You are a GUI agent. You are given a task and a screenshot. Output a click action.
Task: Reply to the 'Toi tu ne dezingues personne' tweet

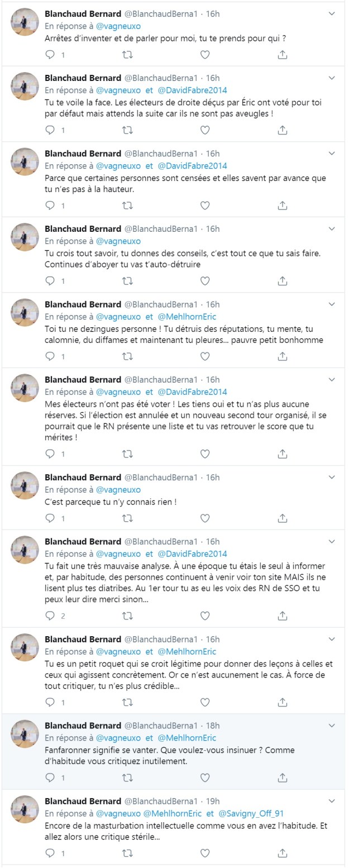[50, 356]
